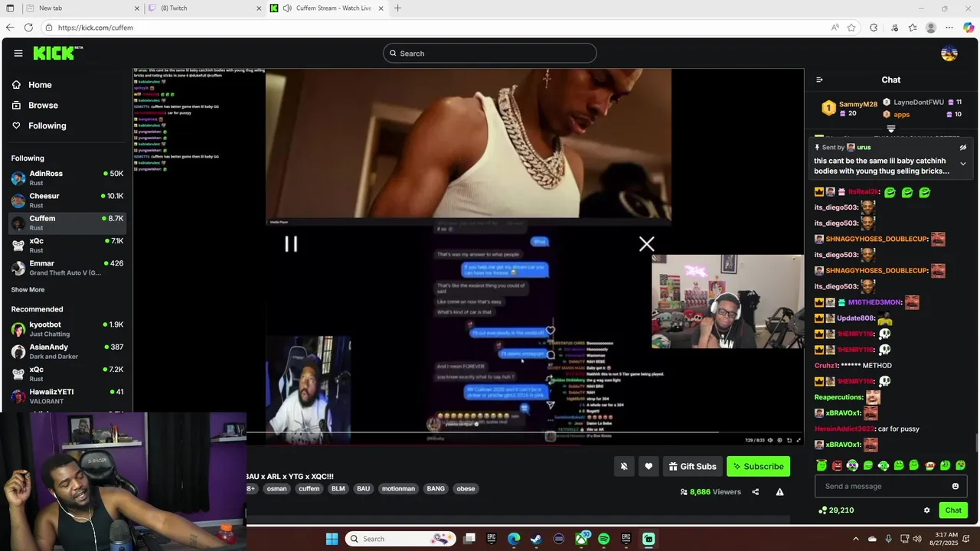The width and height of the screenshot is (980, 551).
Task: Share the stream via share icon
Action: (x=756, y=492)
